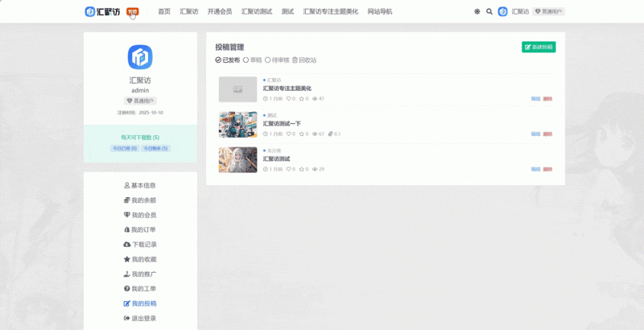Viewport: 644px width, 330px height.
Task: Click the 普通用户 badge in the header
Action: 549,11
